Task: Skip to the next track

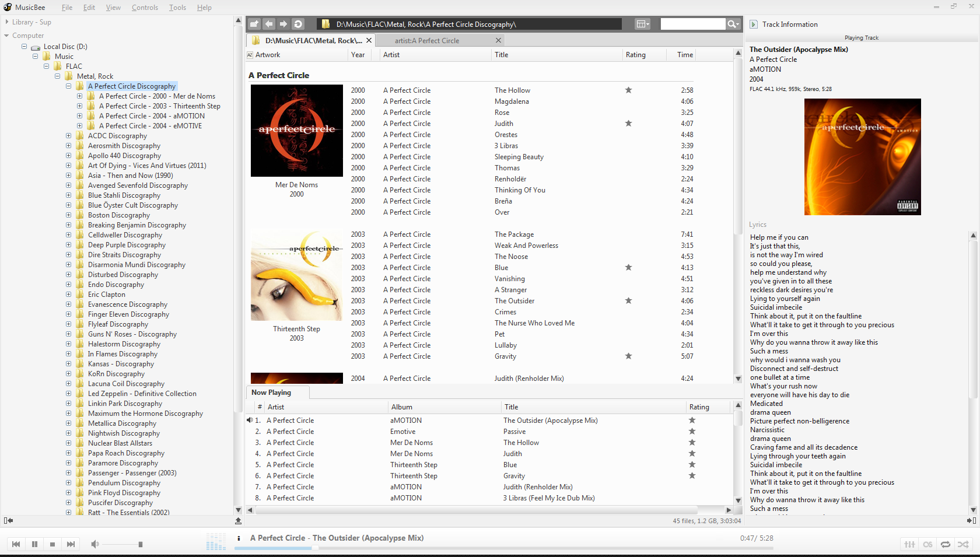Action: click(x=71, y=544)
